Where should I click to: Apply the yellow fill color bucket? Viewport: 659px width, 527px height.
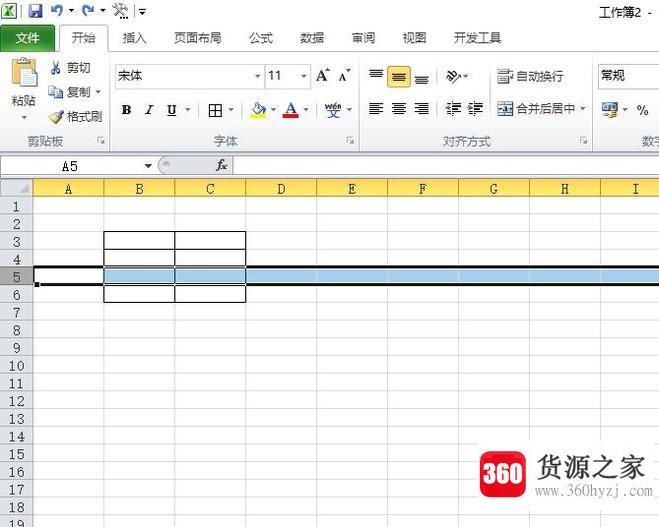click(258, 110)
